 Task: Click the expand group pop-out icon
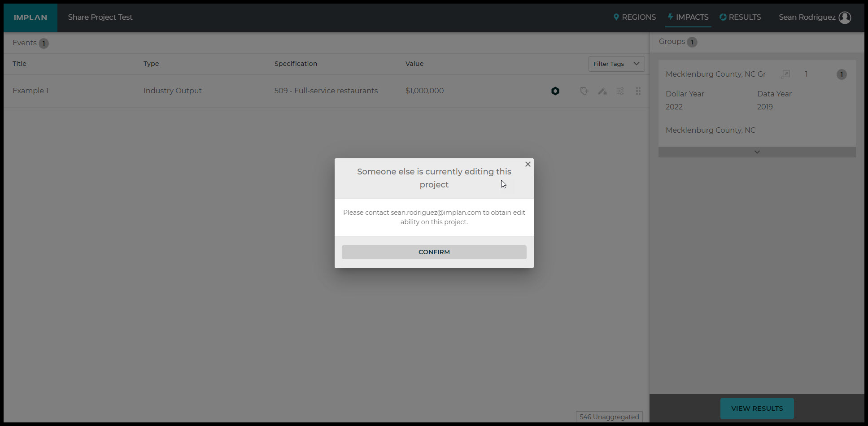point(785,74)
